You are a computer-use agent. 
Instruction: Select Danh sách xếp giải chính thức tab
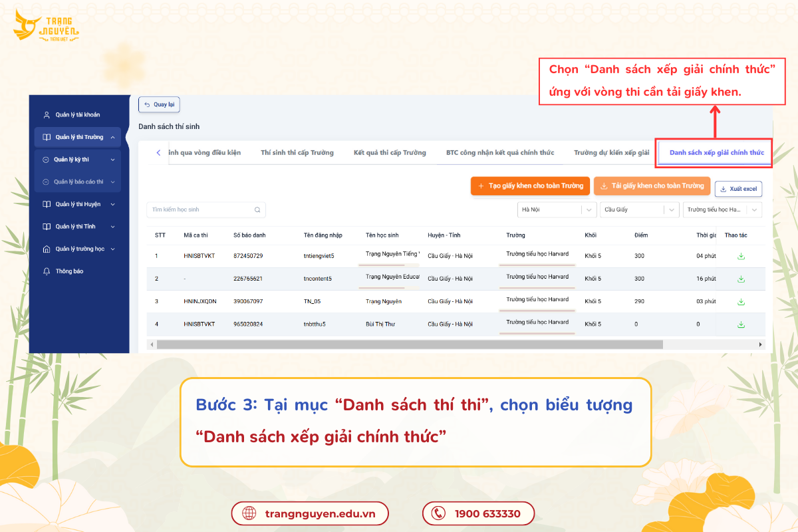tap(716, 153)
